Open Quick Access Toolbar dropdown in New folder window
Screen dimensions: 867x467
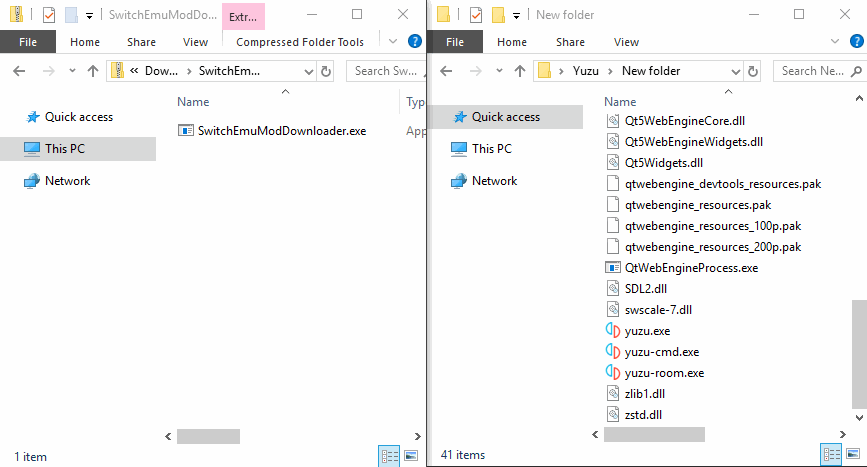pos(516,16)
